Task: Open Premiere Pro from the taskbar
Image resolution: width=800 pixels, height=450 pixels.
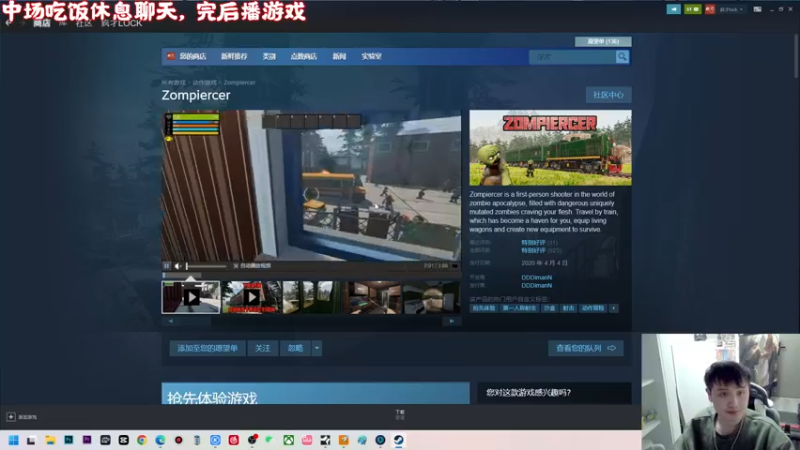Action: click(x=87, y=440)
